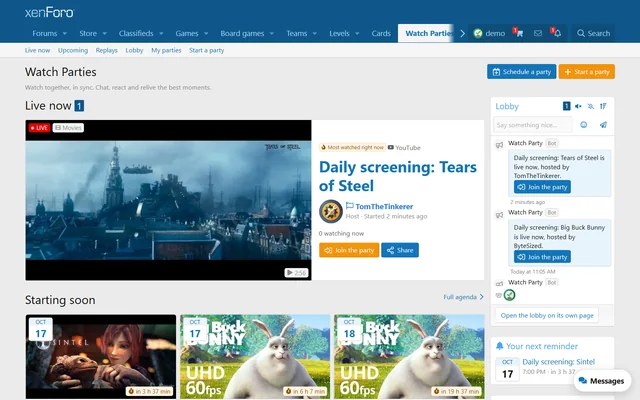
Task: Open the Lobby panel heading link
Action: [507, 107]
